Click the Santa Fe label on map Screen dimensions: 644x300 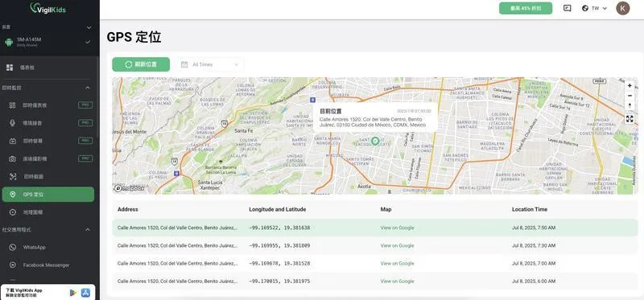pos(244,131)
